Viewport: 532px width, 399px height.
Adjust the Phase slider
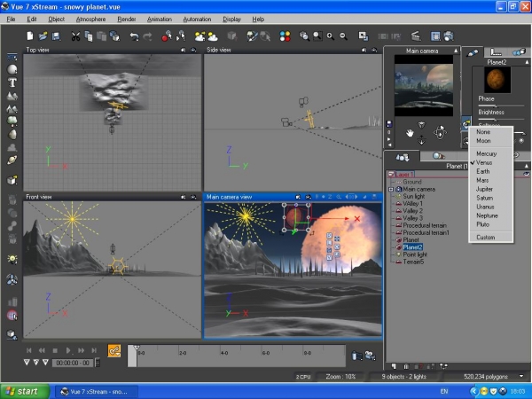click(501, 106)
